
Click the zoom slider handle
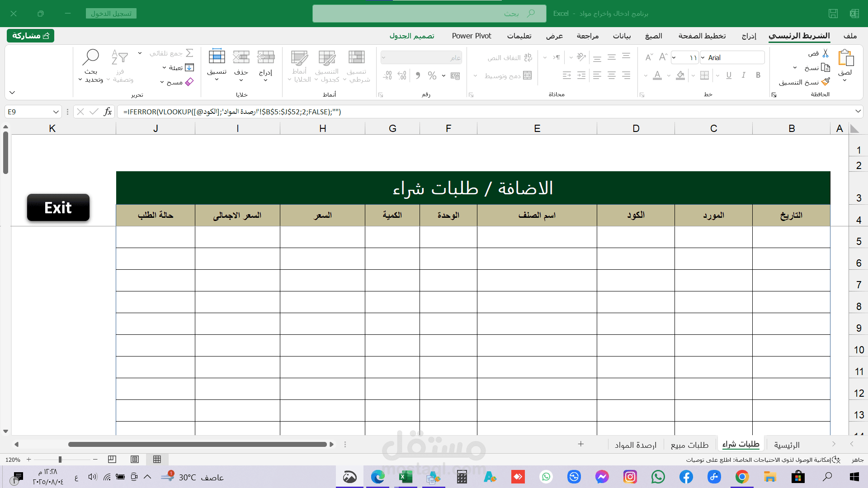(x=60, y=460)
